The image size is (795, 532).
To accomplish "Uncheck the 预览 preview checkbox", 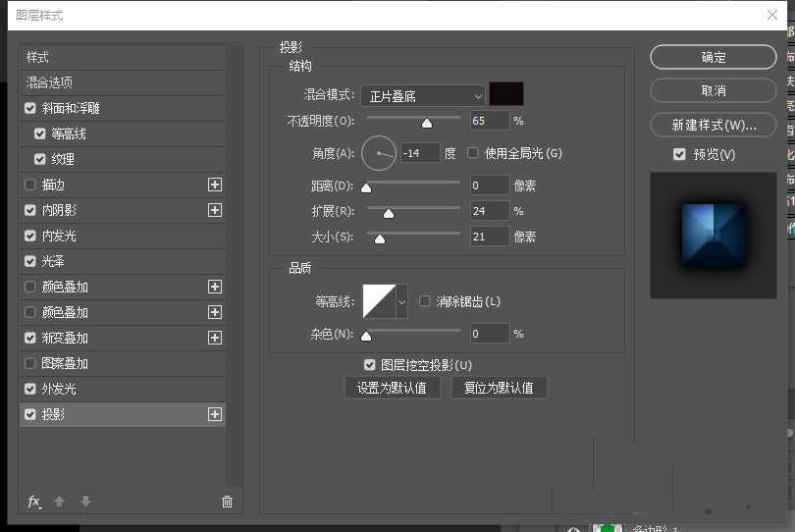I will pos(679,154).
